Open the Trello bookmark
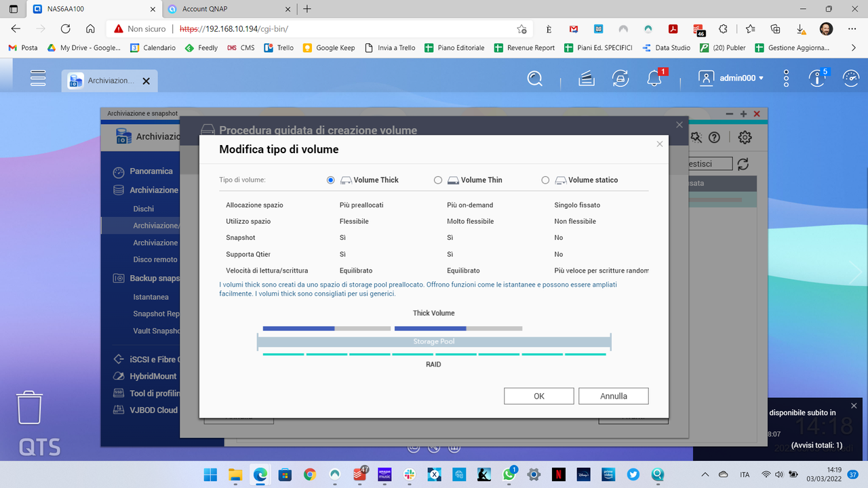 [278, 48]
